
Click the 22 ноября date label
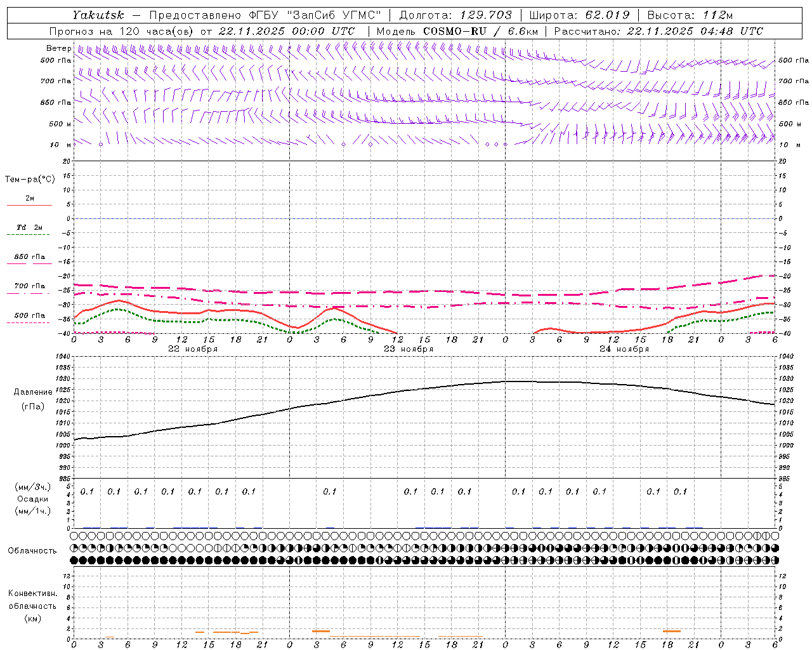click(x=193, y=349)
